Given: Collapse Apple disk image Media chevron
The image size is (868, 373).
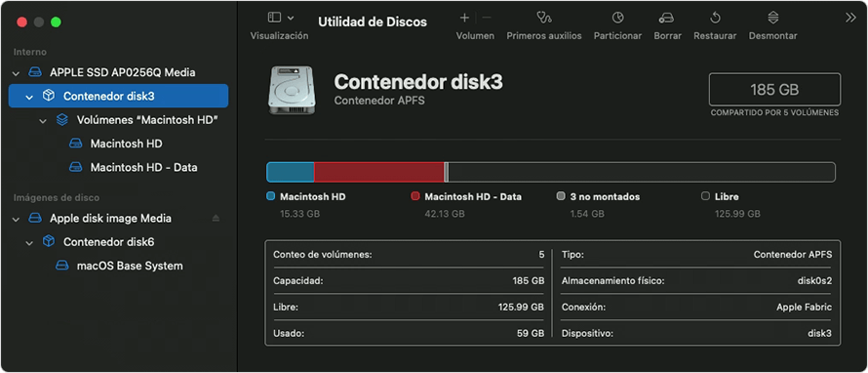Looking at the screenshot, I should [16, 219].
